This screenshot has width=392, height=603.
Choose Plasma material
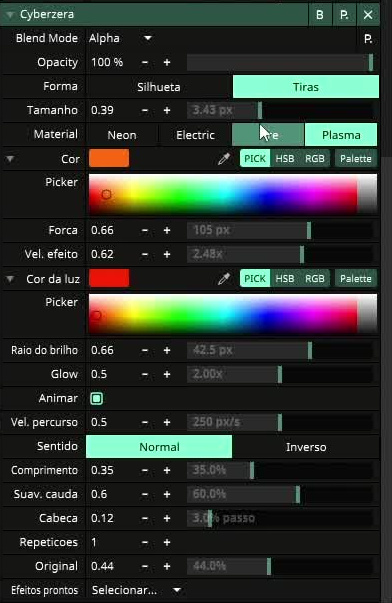point(341,135)
